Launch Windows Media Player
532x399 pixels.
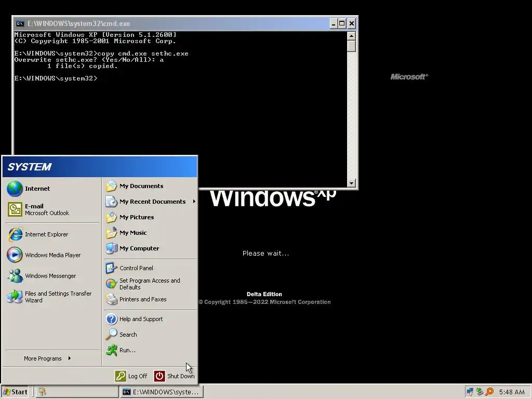click(x=52, y=255)
